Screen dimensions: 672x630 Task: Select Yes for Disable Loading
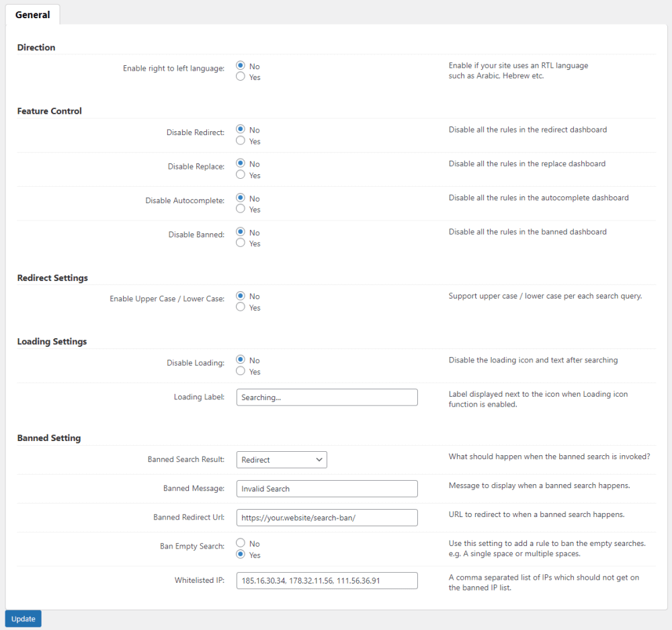pyautogui.click(x=241, y=371)
